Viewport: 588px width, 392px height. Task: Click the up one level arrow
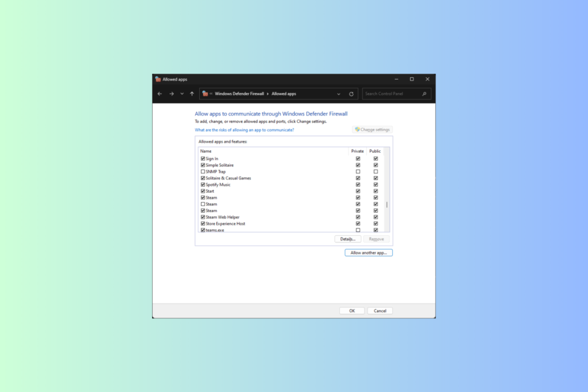[192, 93]
